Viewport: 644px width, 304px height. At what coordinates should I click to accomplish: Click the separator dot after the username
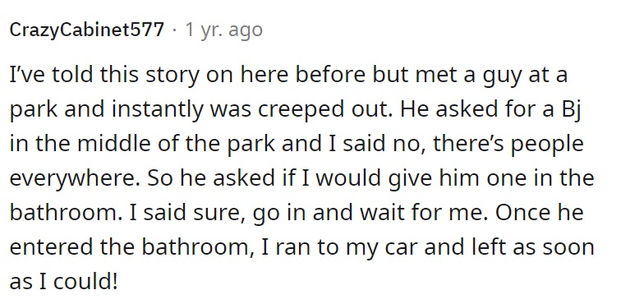point(174,30)
